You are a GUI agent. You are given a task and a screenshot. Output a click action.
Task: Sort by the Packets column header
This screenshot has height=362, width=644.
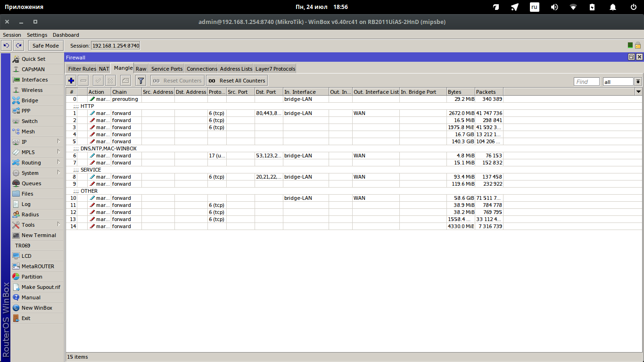(x=489, y=92)
